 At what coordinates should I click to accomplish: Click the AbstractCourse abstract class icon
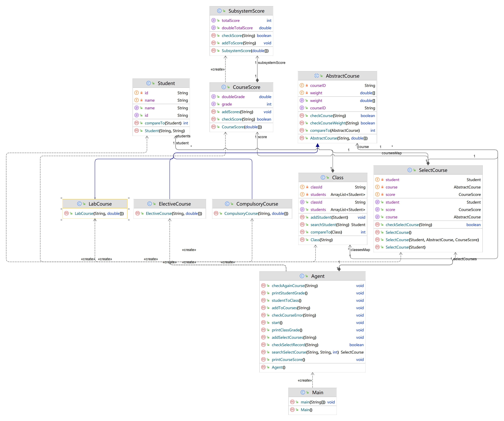point(316,76)
